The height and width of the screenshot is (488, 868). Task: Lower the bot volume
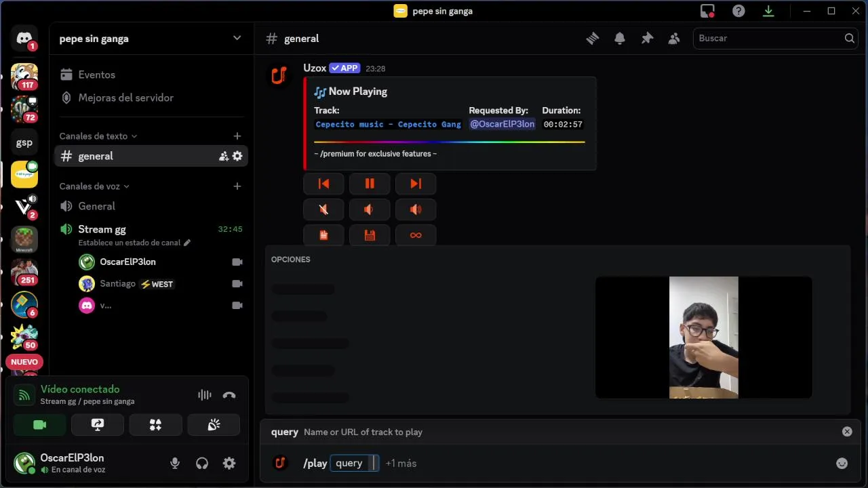(x=370, y=209)
